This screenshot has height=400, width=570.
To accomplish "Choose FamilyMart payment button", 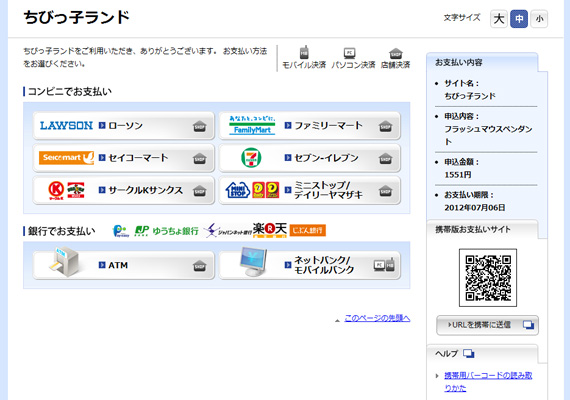I will (309, 126).
